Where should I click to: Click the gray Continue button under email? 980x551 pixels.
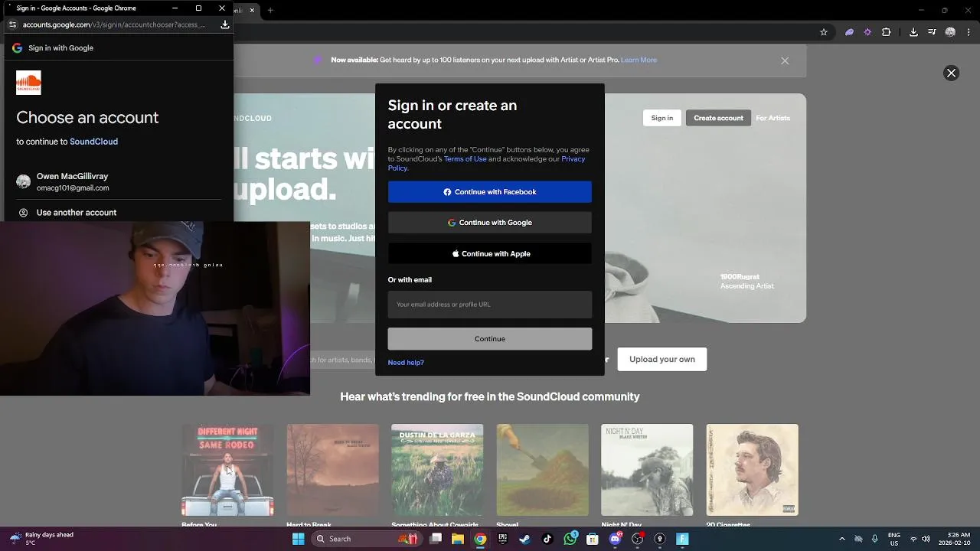pos(490,339)
